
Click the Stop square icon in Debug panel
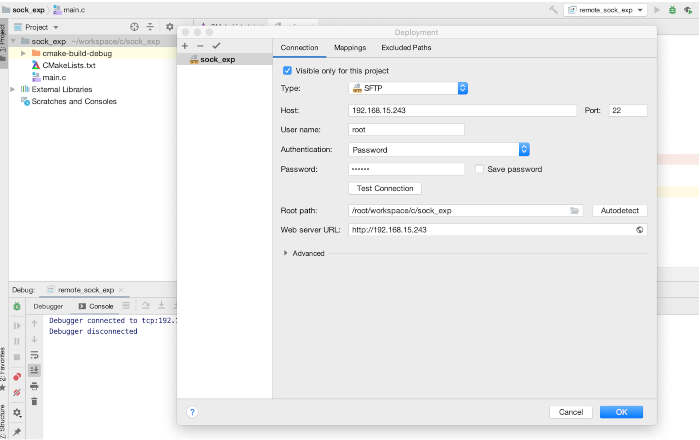tap(17, 357)
